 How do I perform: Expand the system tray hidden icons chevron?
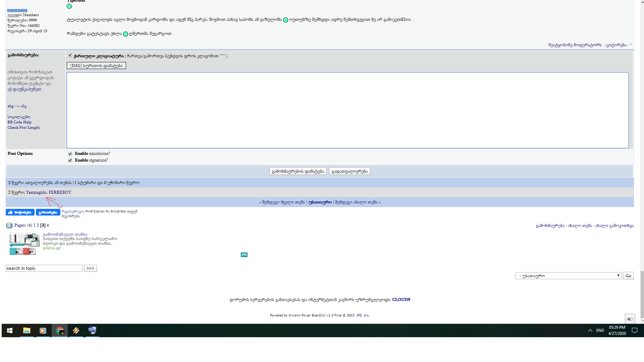pos(590,331)
